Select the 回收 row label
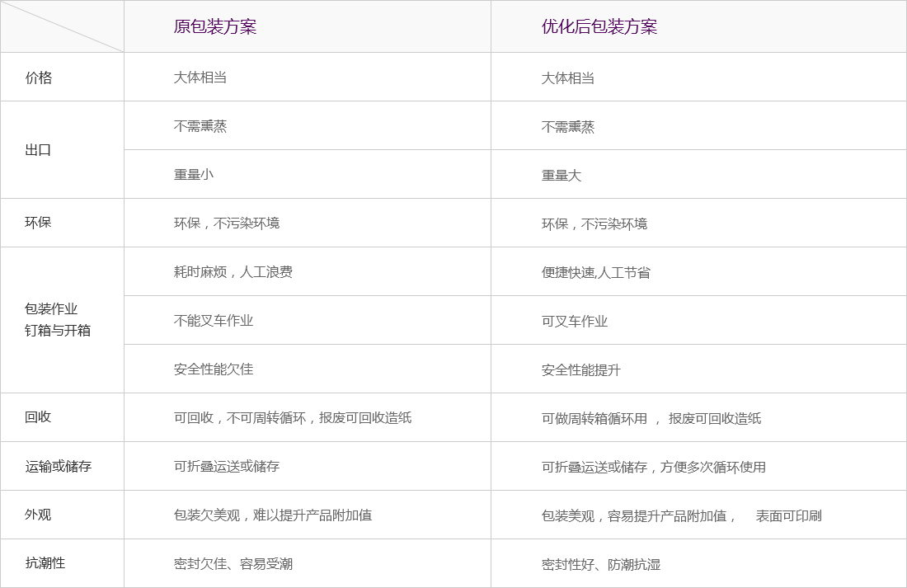Image resolution: width=907 pixels, height=588 pixels. (x=39, y=417)
